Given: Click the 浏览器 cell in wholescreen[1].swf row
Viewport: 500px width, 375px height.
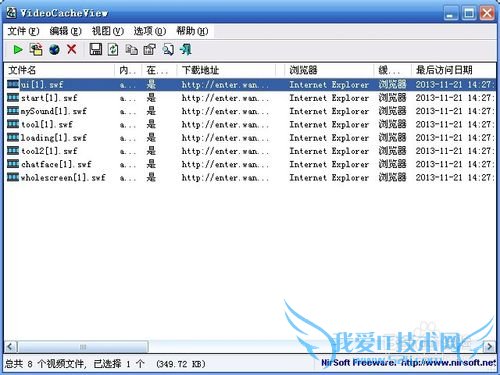Looking at the screenshot, I should pos(392,177).
